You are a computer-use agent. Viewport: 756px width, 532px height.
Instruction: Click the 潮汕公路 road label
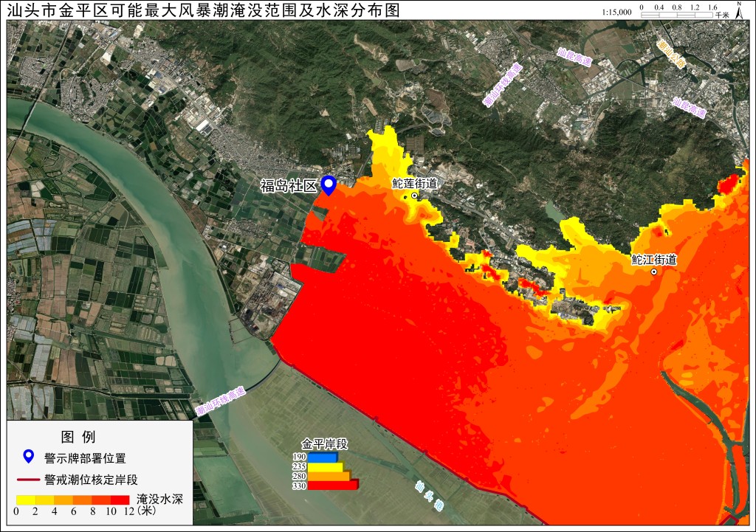pyautogui.click(x=670, y=54)
